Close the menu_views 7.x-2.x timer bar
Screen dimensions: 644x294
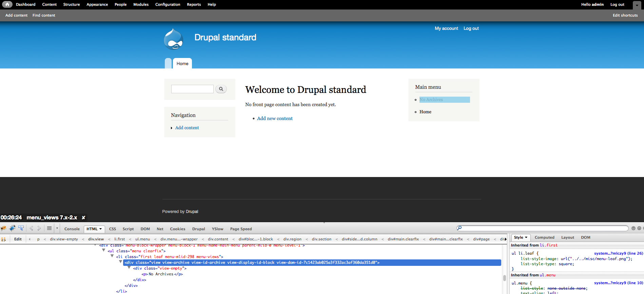[x=83, y=218]
